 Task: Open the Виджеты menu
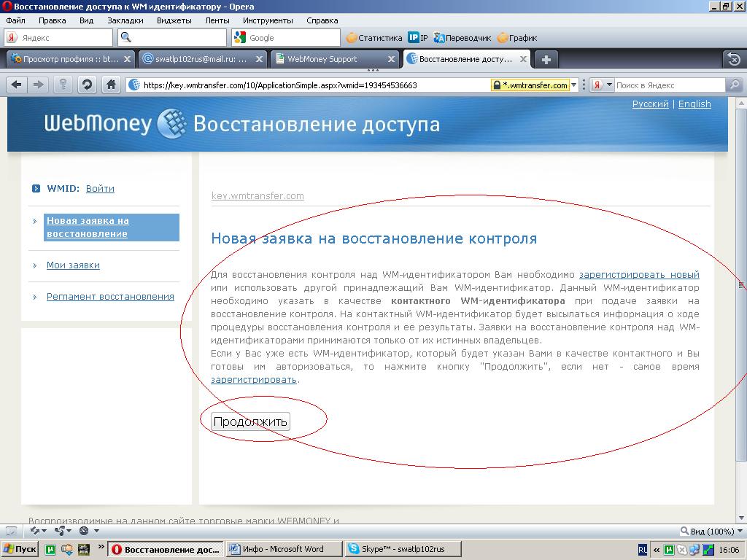(x=174, y=20)
